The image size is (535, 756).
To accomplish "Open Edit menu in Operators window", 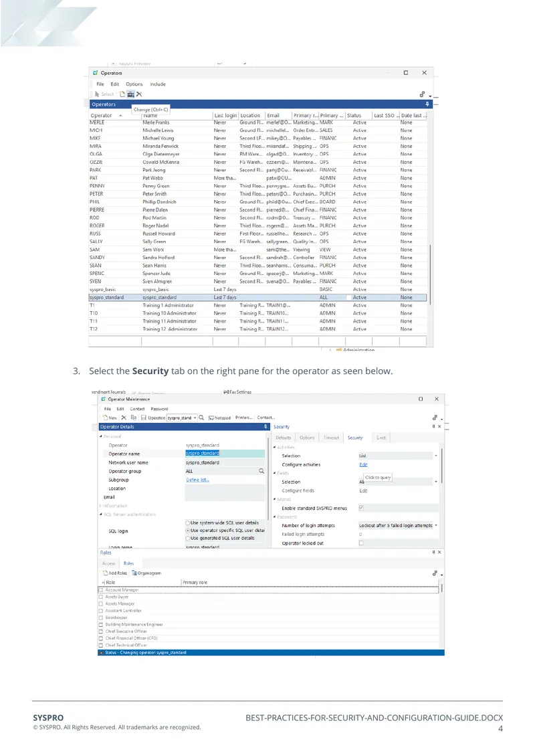I will click(x=115, y=84).
